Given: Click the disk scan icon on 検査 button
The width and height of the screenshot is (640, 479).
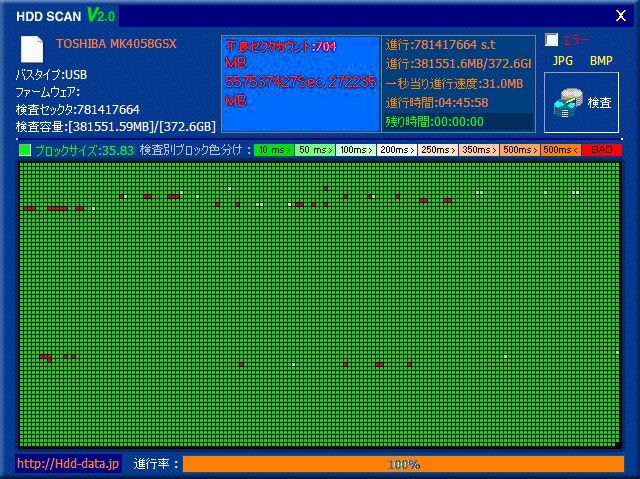Looking at the screenshot, I should (x=572, y=100).
